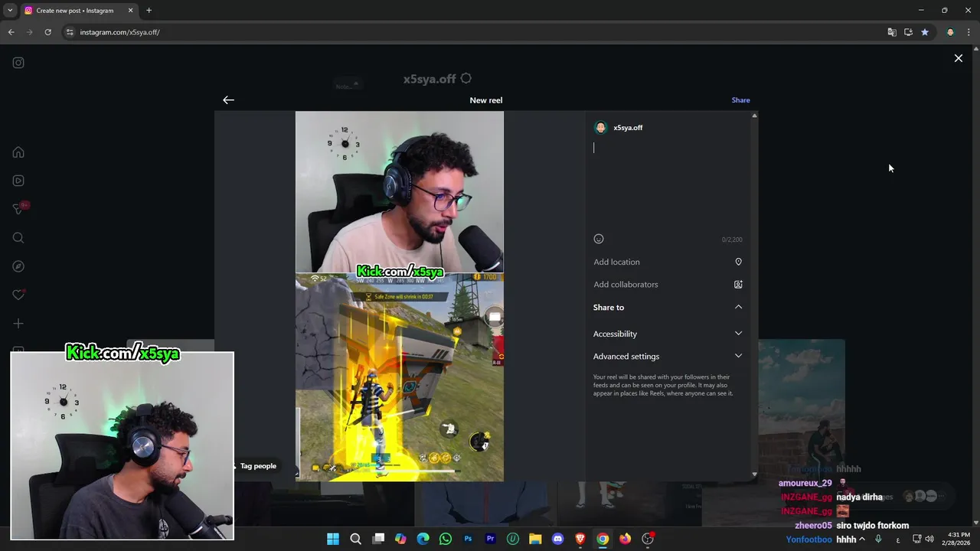Bookmark this page with the star

coord(925,32)
